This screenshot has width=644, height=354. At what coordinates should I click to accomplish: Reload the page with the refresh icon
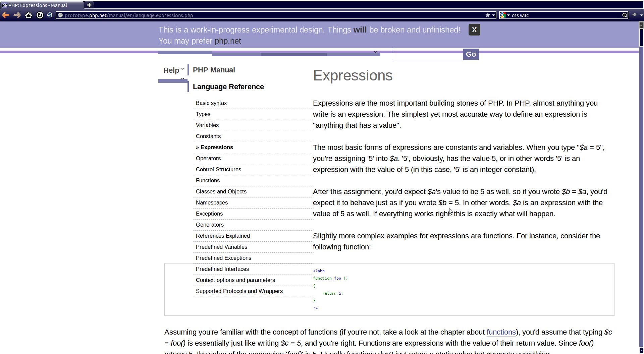click(x=40, y=15)
